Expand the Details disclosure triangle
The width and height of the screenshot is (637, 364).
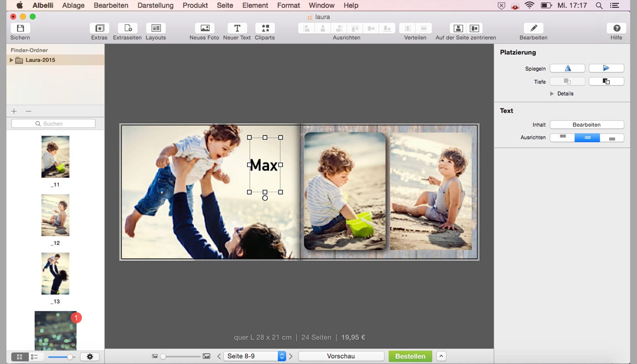[x=552, y=94]
